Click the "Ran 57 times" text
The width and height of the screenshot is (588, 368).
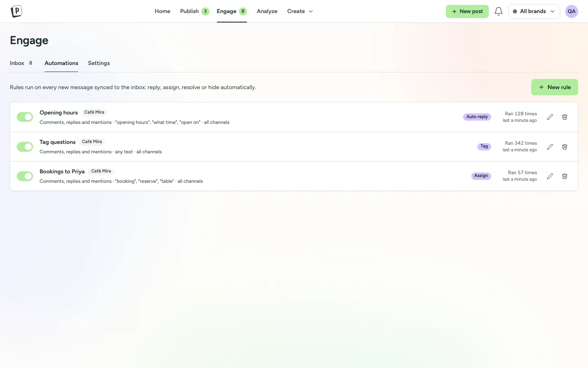[x=522, y=173]
